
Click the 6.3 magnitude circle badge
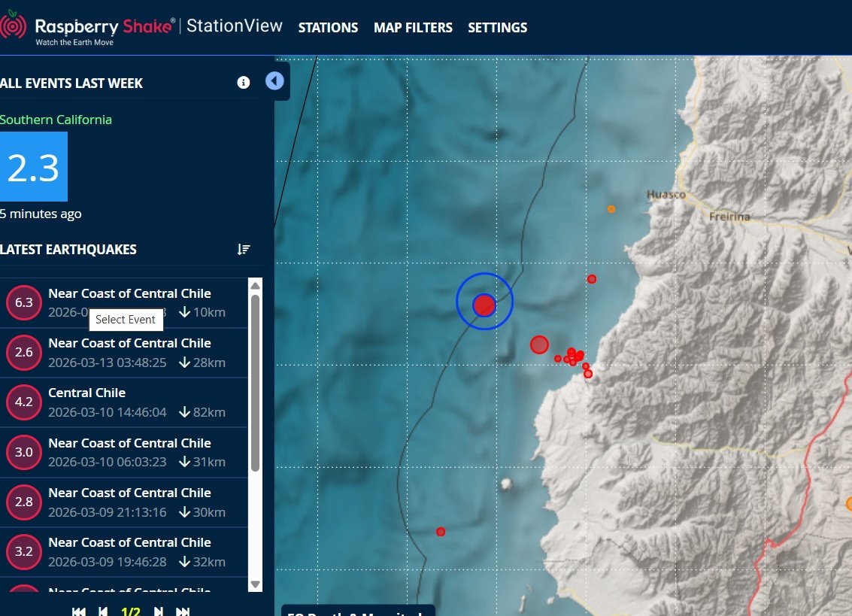(x=24, y=303)
